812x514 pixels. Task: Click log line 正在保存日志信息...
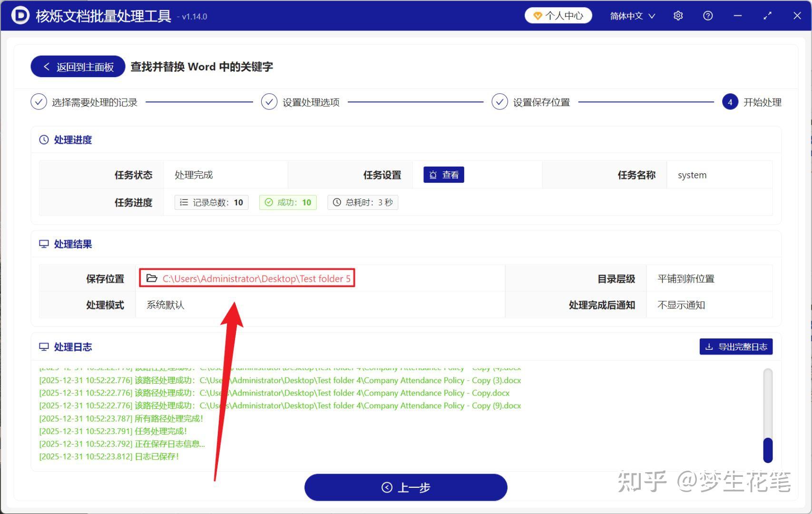pyautogui.click(x=122, y=444)
